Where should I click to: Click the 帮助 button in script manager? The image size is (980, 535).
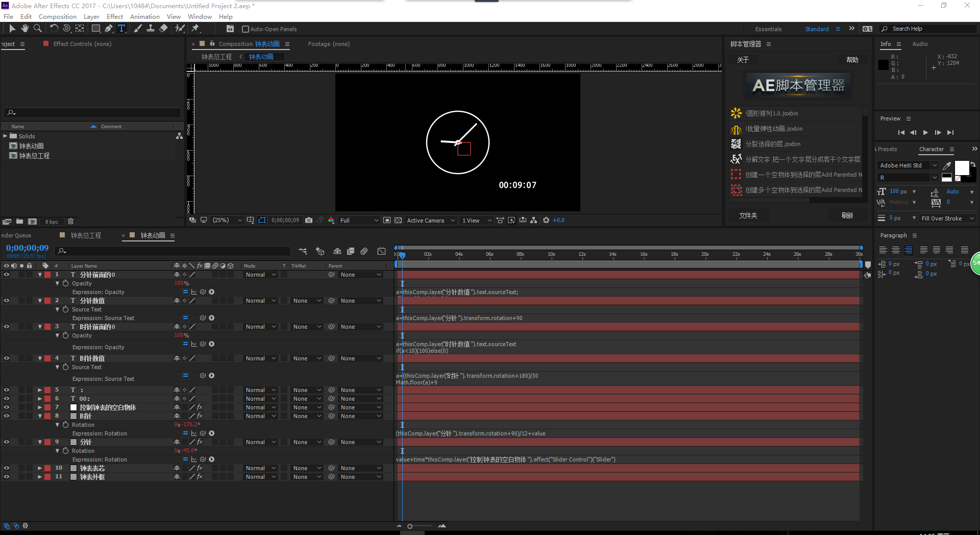(x=852, y=60)
